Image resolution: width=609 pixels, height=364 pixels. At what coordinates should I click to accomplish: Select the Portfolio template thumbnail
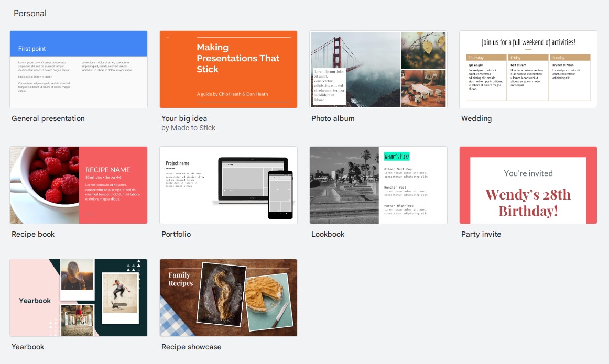click(228, 185)
